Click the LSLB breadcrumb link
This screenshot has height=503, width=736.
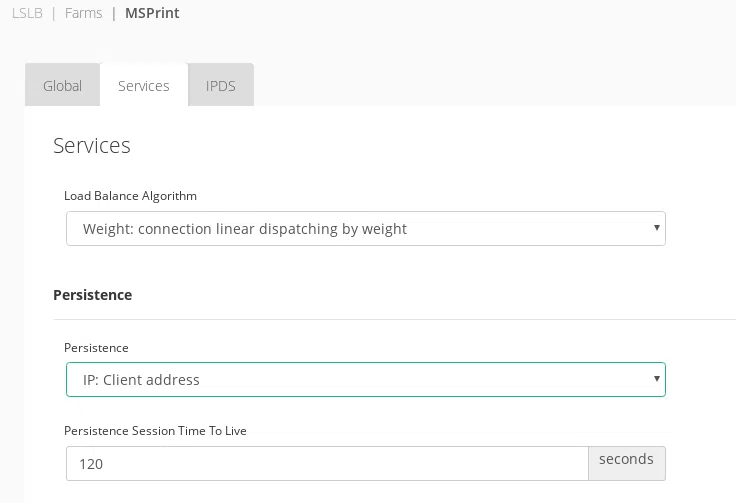27,14
